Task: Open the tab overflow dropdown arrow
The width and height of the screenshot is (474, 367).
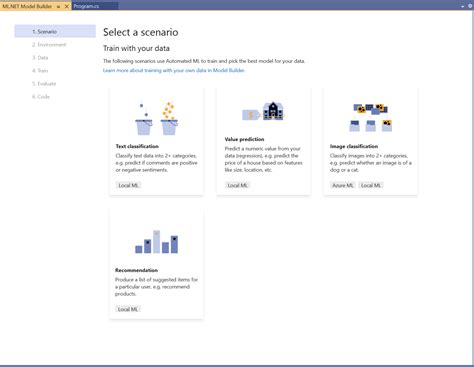Action: coord(462,6)
